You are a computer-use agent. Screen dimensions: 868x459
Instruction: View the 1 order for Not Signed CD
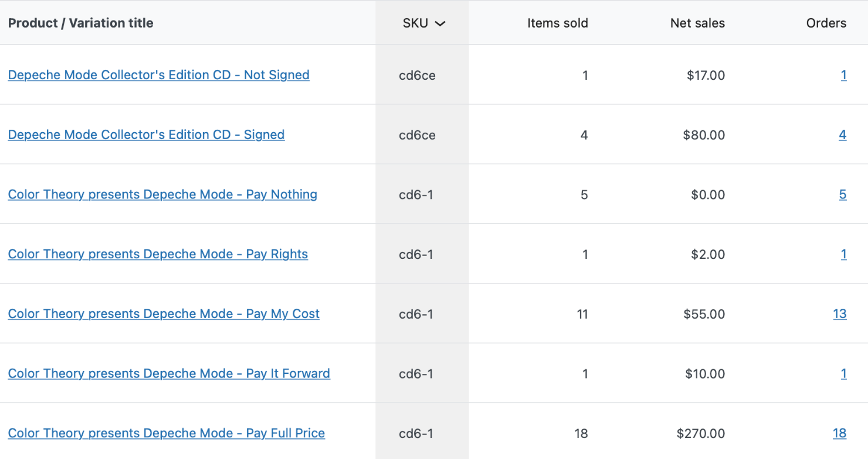tap(843, 75)
